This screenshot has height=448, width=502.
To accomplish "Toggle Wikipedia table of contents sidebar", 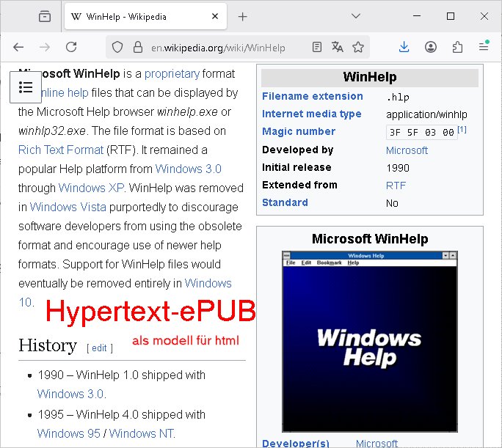I will [x=26, y=87].
